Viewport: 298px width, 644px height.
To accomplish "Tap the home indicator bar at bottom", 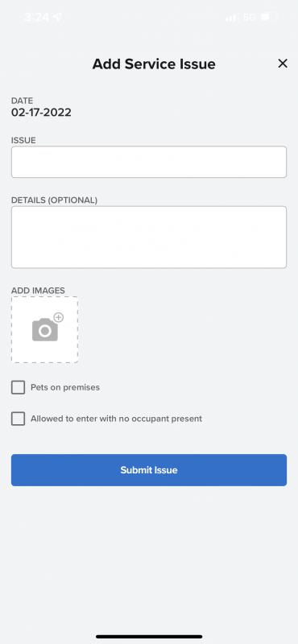I will coord(149,637).
